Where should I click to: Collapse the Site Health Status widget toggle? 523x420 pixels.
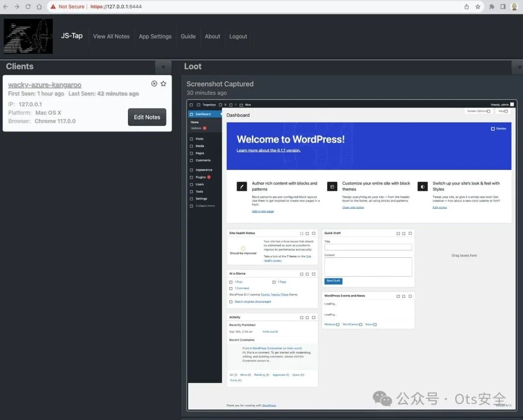point(313,233)
